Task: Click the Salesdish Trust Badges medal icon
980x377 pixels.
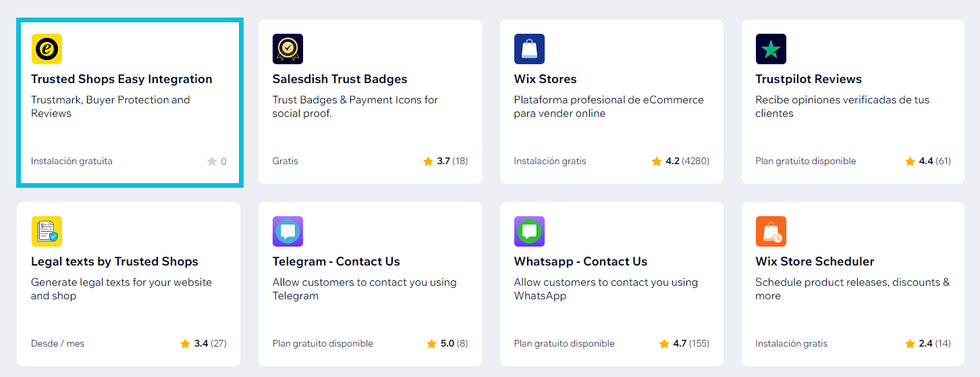Action: (x=288, y=49)
